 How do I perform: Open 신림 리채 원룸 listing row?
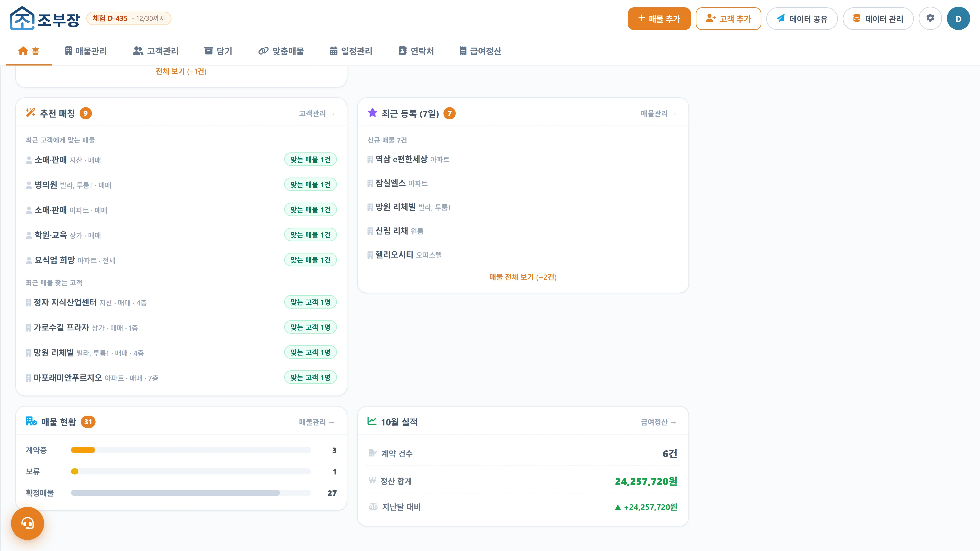(523, 231)
